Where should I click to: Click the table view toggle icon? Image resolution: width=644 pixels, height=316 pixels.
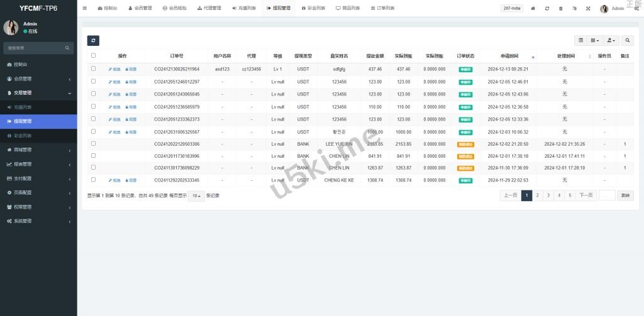pos(580,40)
